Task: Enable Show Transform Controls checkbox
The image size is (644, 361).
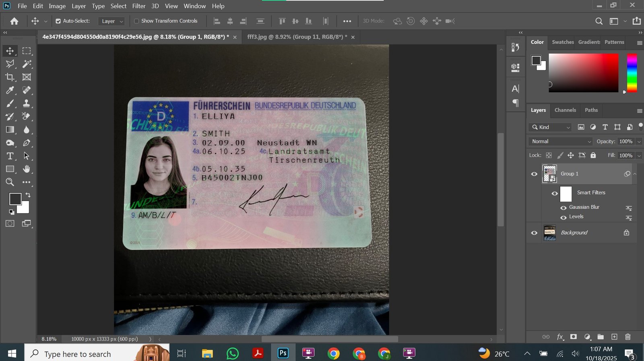Action: 136,21
